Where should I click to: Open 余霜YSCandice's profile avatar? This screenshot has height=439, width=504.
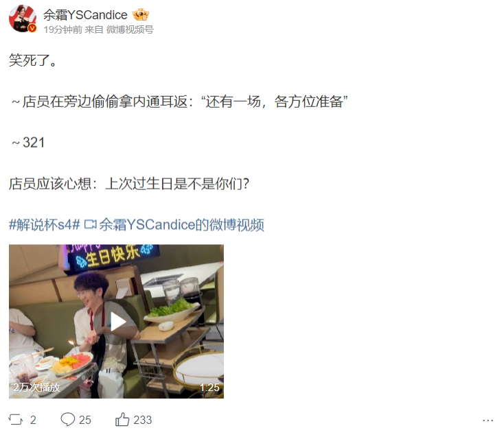pos(22,19)
